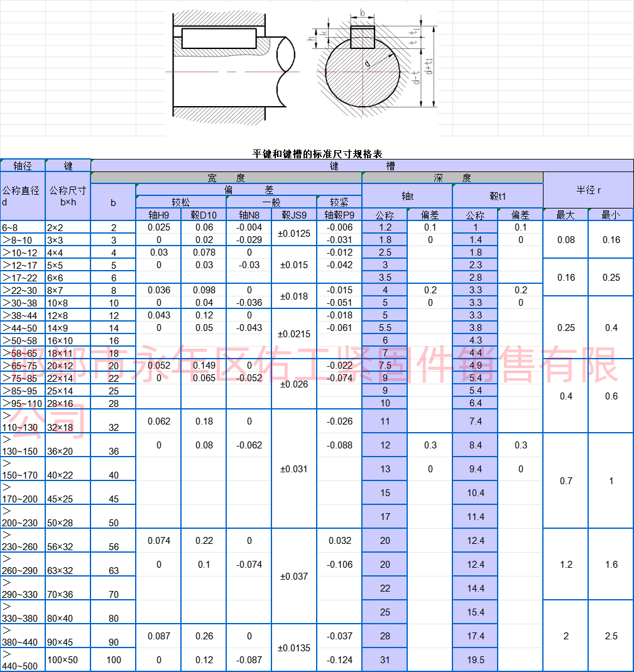
Task: Select the 半径 r header
Action: [x=588, y=190]
